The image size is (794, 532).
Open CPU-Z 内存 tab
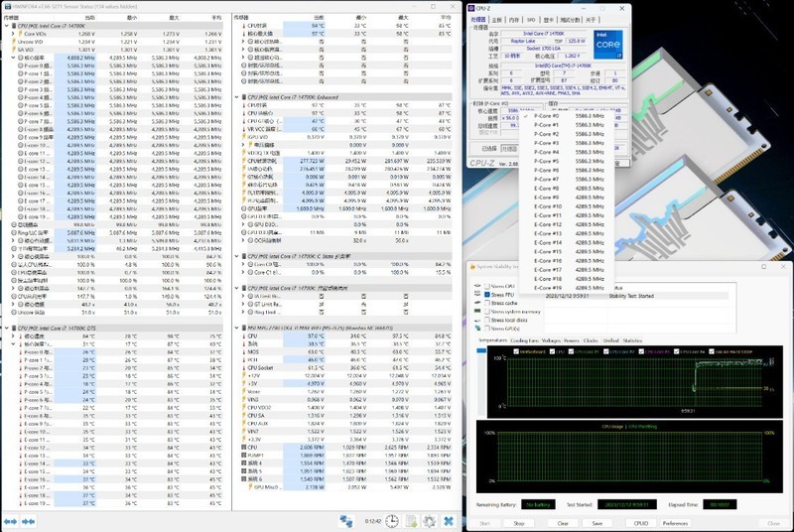[x=514, y=20]
